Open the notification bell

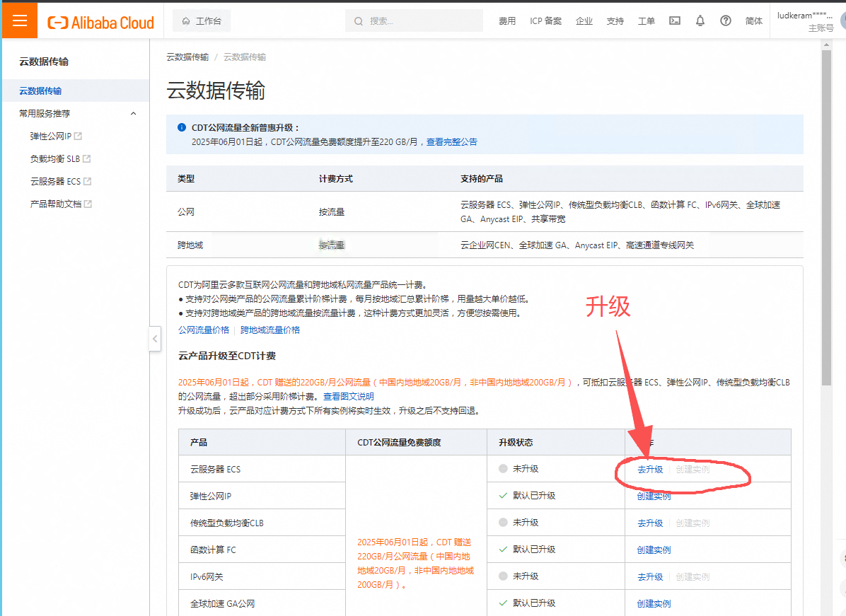coord(700,21)
